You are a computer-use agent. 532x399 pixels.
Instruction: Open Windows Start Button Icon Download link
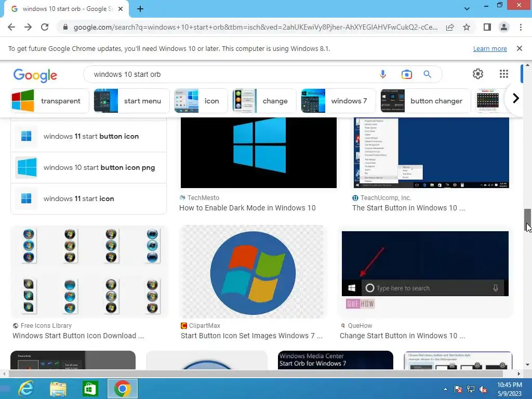click(x=78, y=336)
